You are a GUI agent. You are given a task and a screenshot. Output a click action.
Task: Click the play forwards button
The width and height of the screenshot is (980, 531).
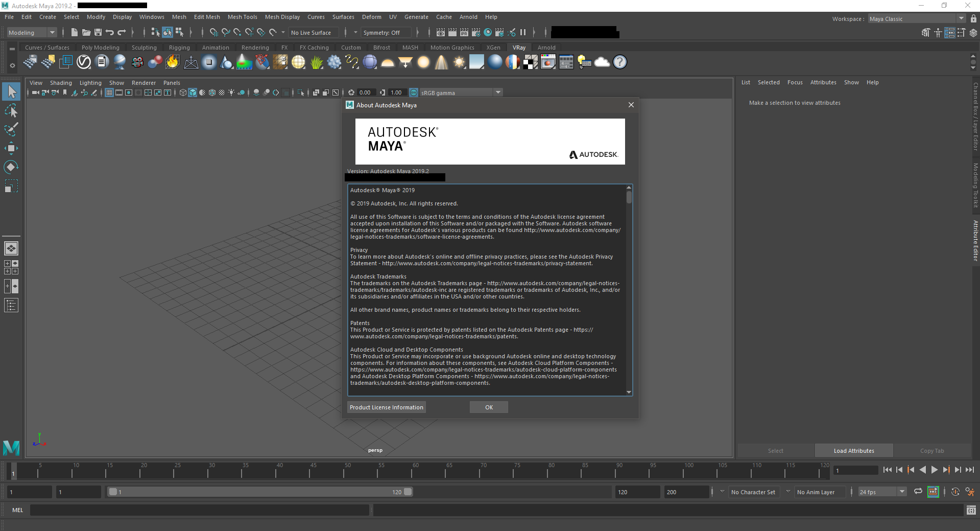(x=935, y=470)
